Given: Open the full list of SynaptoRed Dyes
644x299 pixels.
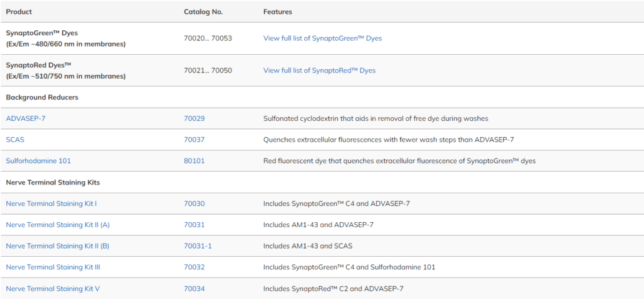Looking at the screenshot, I should click(x=319, y=71).
